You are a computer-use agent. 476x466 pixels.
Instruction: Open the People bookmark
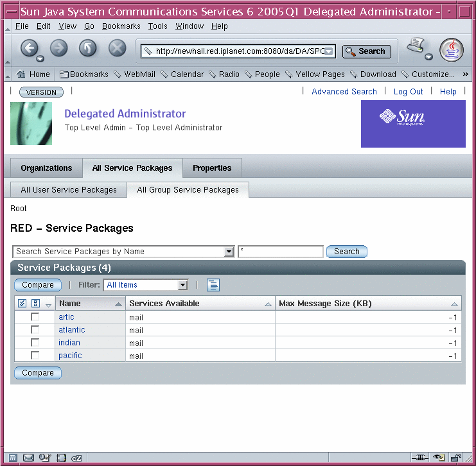(x=262, y=74)
